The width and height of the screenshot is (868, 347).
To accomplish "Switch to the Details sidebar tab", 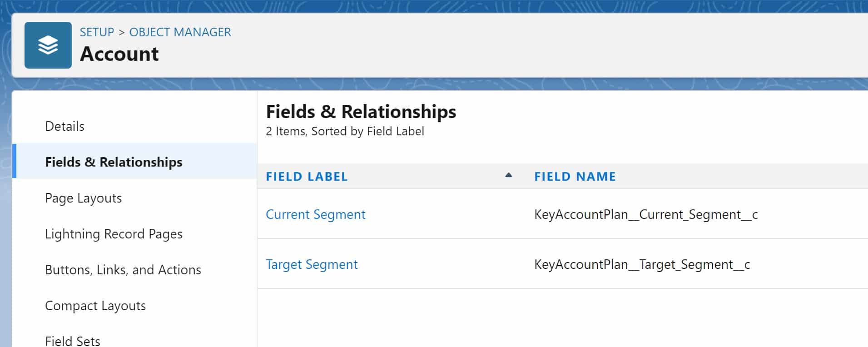I will pos(64,126).
